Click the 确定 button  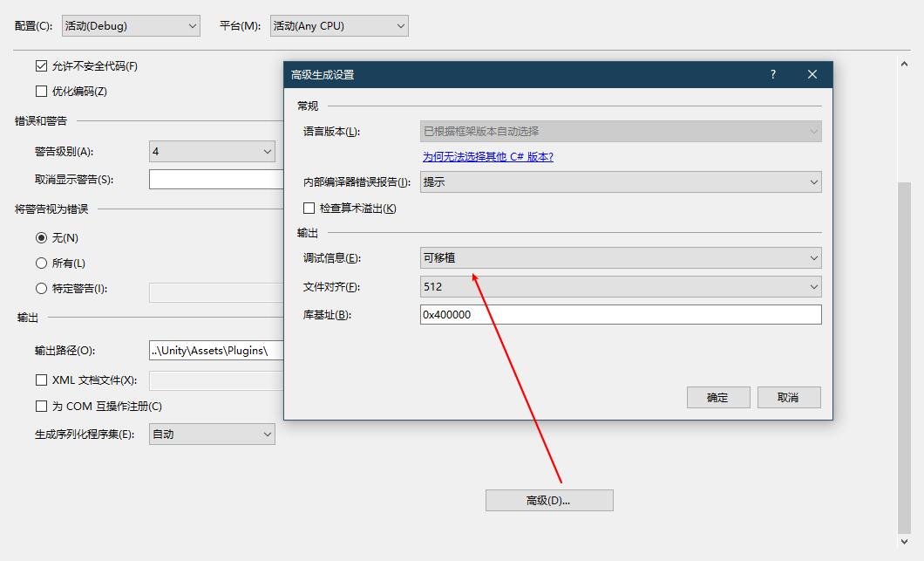coord(718,398)
